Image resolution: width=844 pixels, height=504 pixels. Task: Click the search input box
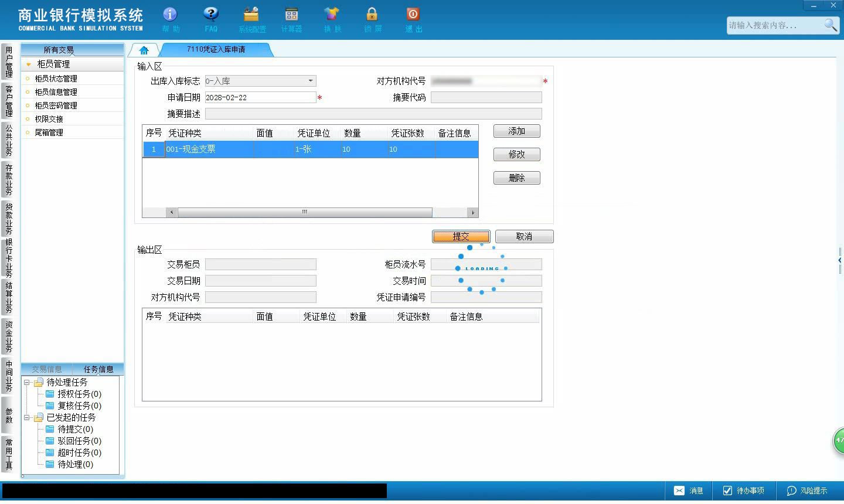(775, 25)
